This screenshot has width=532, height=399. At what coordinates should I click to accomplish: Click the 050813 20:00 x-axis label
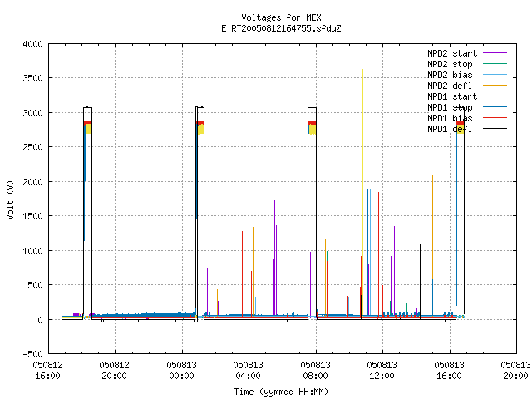pos(515,371)
